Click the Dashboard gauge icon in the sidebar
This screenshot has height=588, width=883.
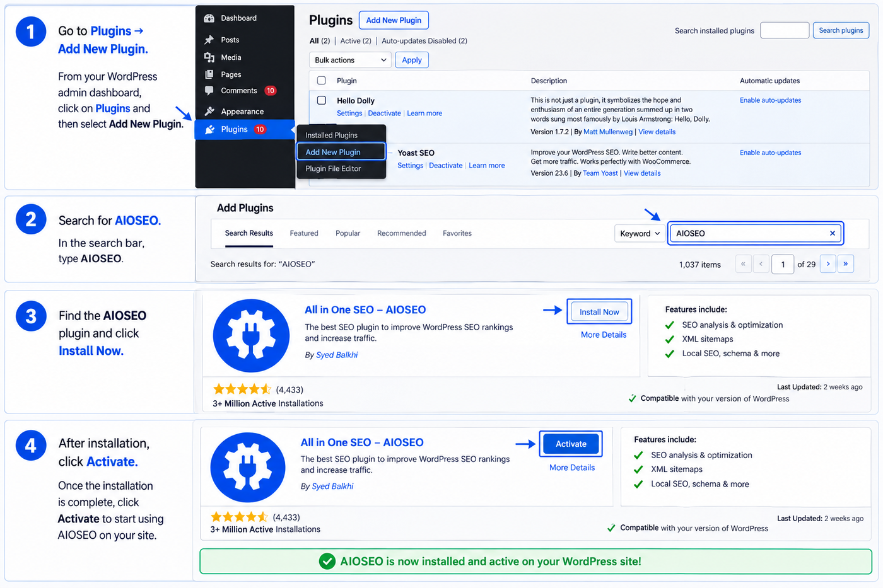point(209,18)
